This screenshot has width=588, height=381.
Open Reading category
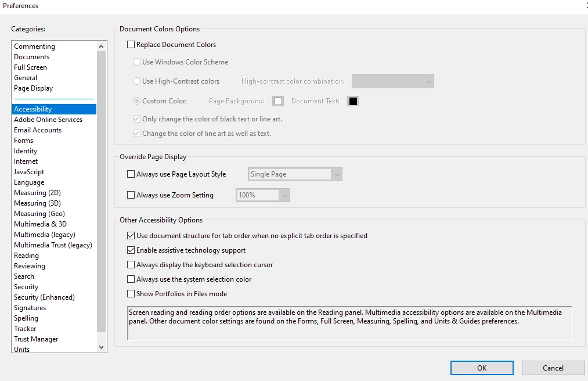click(54, 256)
